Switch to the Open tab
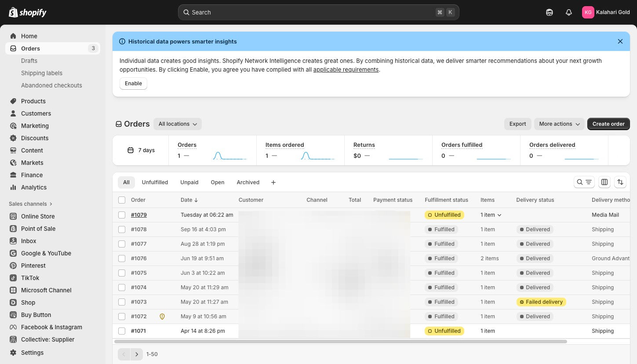Screen dimensions: 637x364 218,182
